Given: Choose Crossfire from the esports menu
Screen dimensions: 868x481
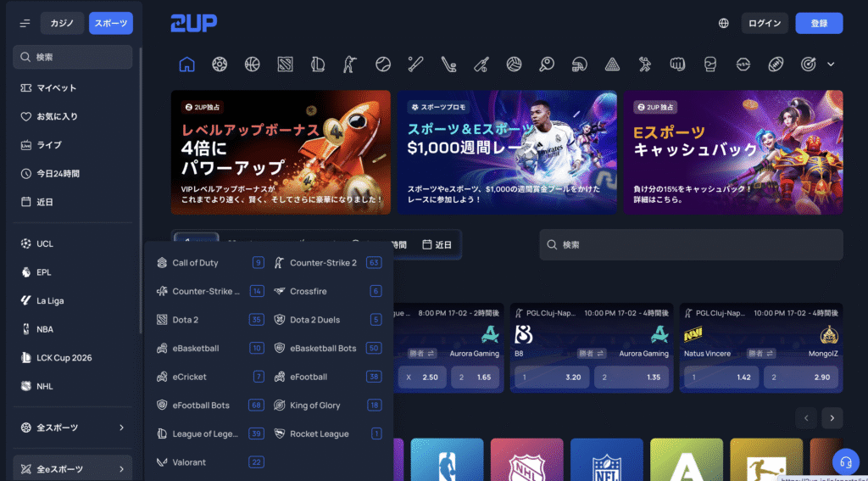Looking at the screenshot, I should coord(328,291).
